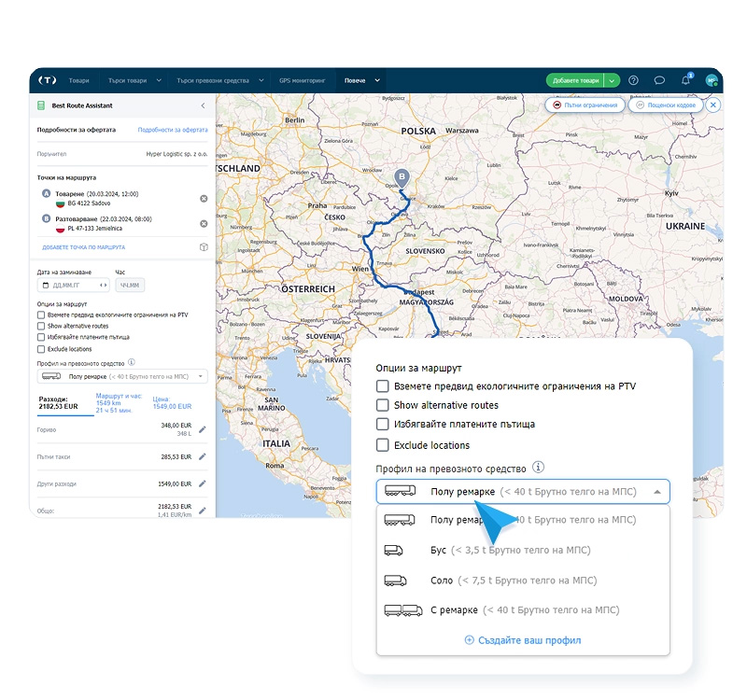
Task: Open the notifications bell
Action: [x=686, y=80]
